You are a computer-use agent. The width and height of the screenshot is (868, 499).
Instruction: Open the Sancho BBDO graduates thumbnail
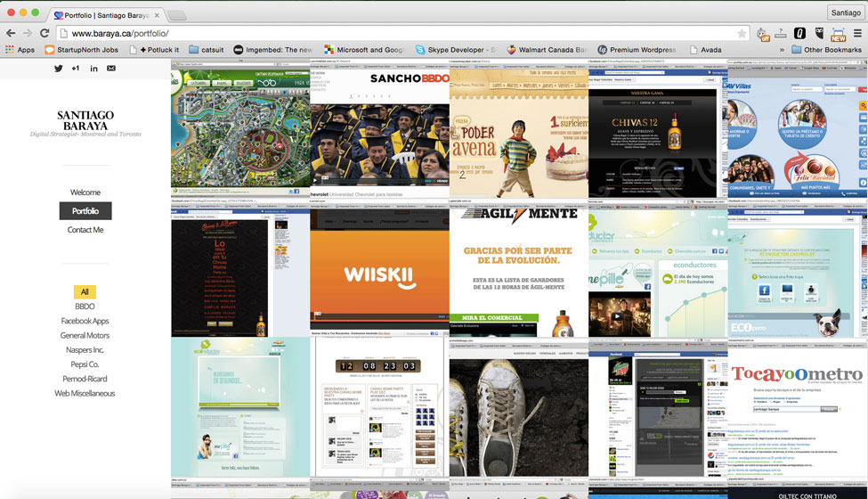coord(380,128)
